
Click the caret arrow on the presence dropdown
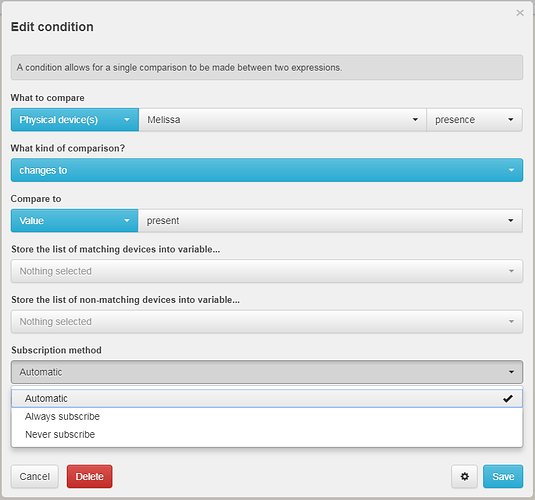coord(510,120)
